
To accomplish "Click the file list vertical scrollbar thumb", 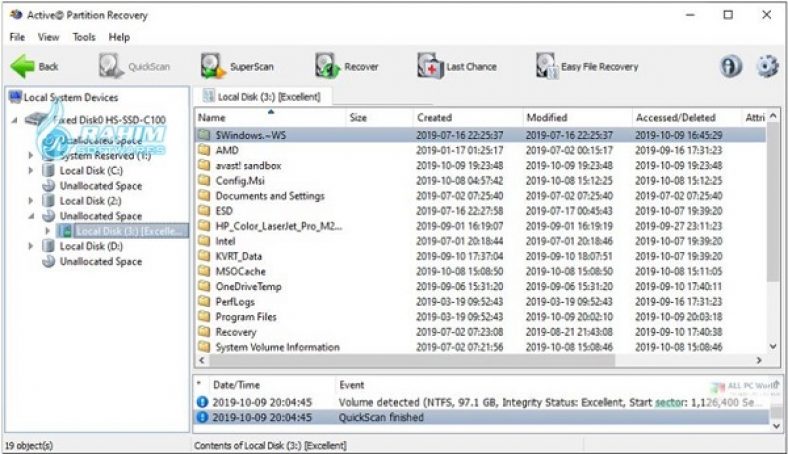I will tap(773, 204).
